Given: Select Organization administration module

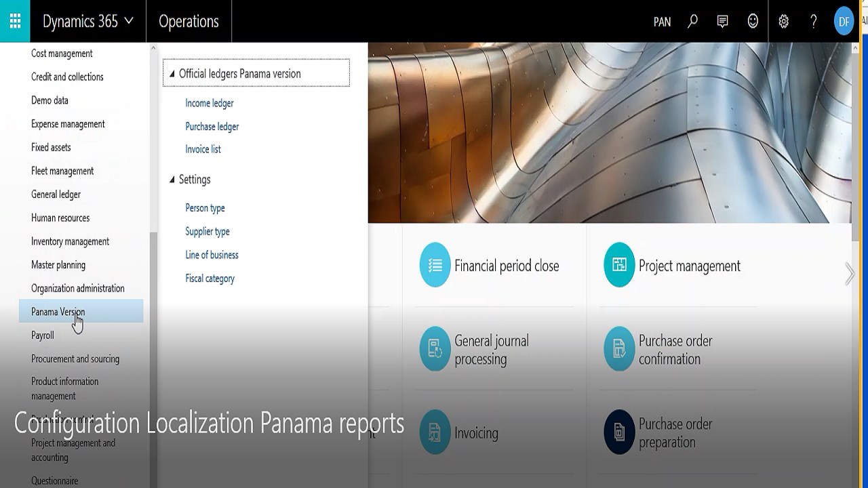Looking at the screenshot, I should click(78, 288).
